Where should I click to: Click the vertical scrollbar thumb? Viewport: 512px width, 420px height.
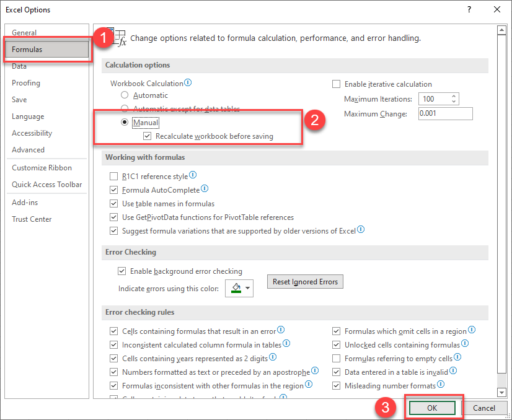click(x=501, y=204)
